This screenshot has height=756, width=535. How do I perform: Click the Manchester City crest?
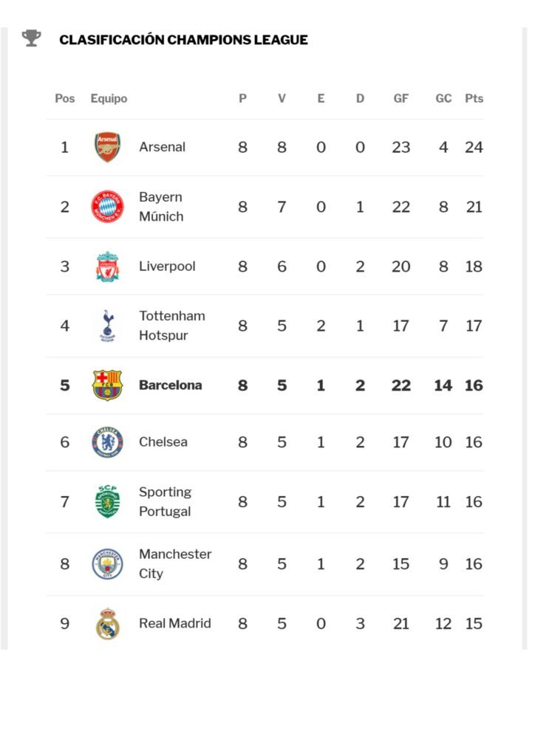(x=107, y=564)
